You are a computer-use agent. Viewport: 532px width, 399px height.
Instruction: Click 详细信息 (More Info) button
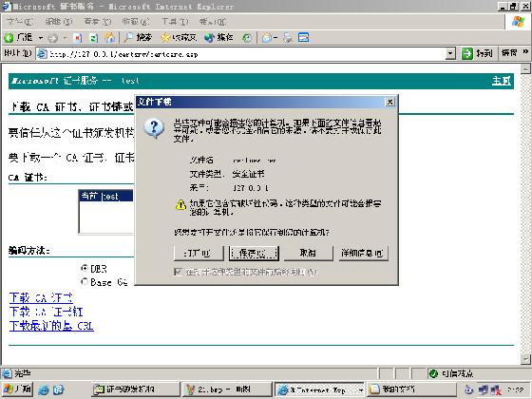[x=363, y=253]
